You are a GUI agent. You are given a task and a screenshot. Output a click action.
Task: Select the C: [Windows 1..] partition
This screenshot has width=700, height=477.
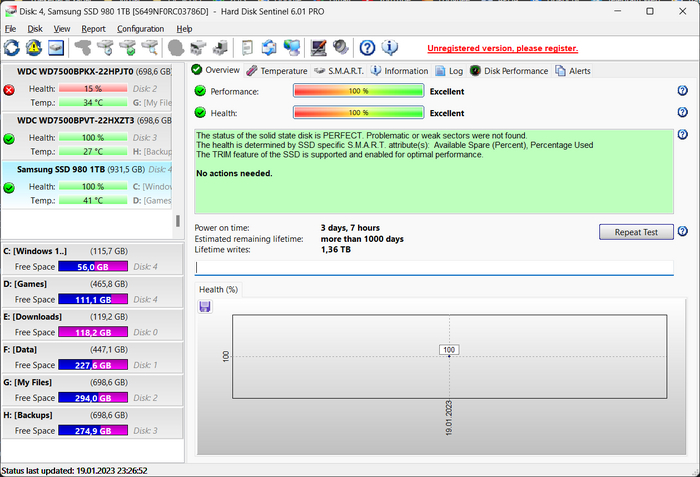92,259
